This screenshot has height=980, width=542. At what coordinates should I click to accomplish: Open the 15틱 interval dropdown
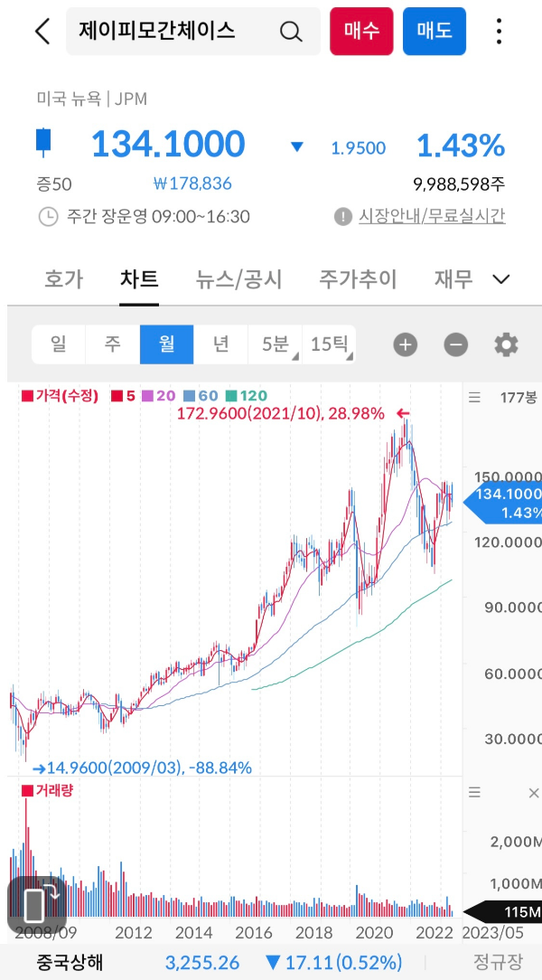coord(333,344)
